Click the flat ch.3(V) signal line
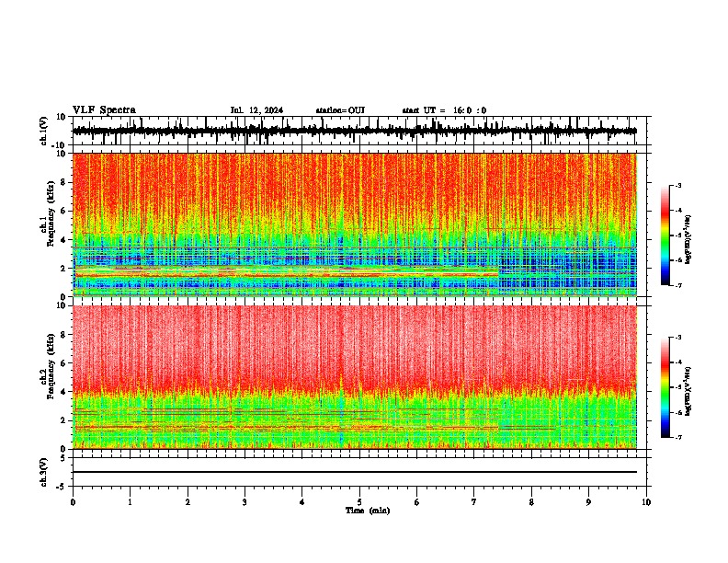 [x=355, y=472]
